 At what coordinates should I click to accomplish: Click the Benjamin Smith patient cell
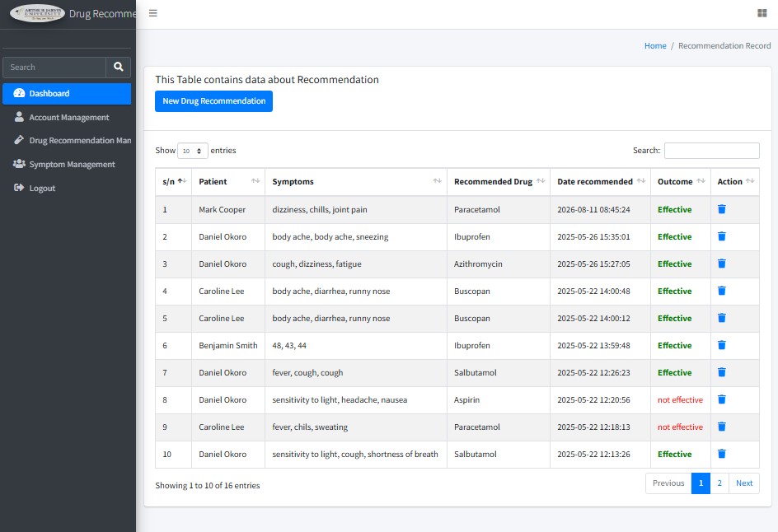tap(228, 346)
